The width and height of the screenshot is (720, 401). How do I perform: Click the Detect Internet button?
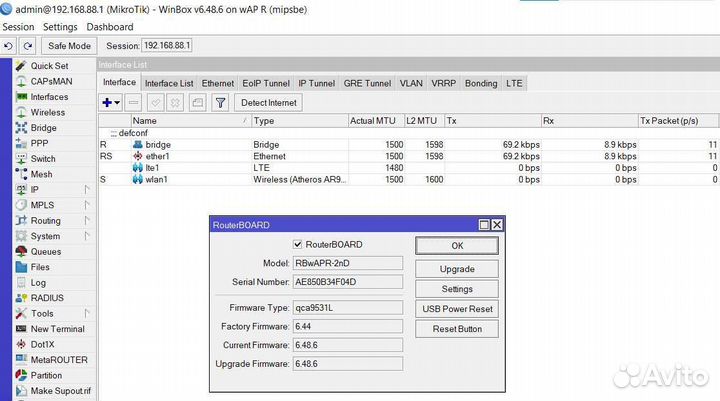(x=269, y=102)
